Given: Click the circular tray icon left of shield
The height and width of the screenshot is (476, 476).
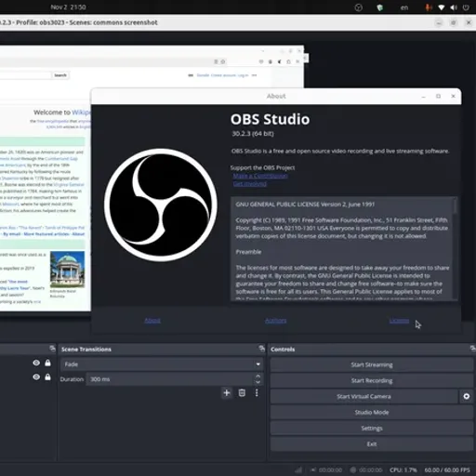Looking at the screenshot, I should point(358,7).
